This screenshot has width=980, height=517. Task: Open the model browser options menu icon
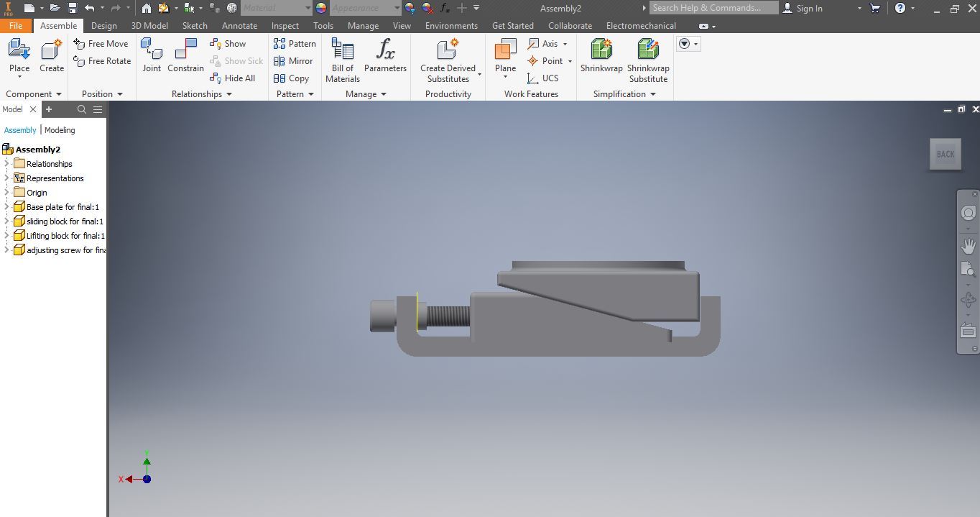point(98,109)
